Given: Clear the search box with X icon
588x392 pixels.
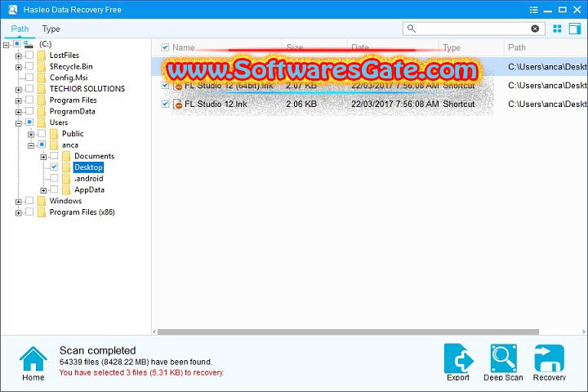Looking at the screenshot, I should pos(535,29).
